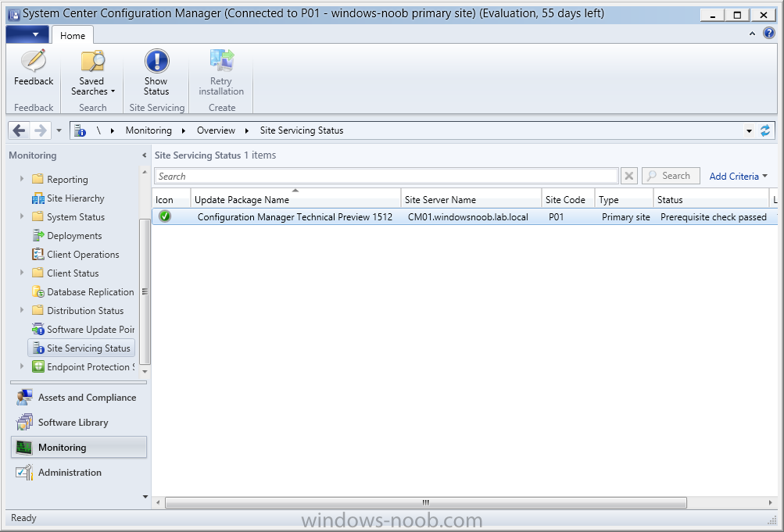
Task: Open the ribbon help question mark
Action: tap(768, 34)
